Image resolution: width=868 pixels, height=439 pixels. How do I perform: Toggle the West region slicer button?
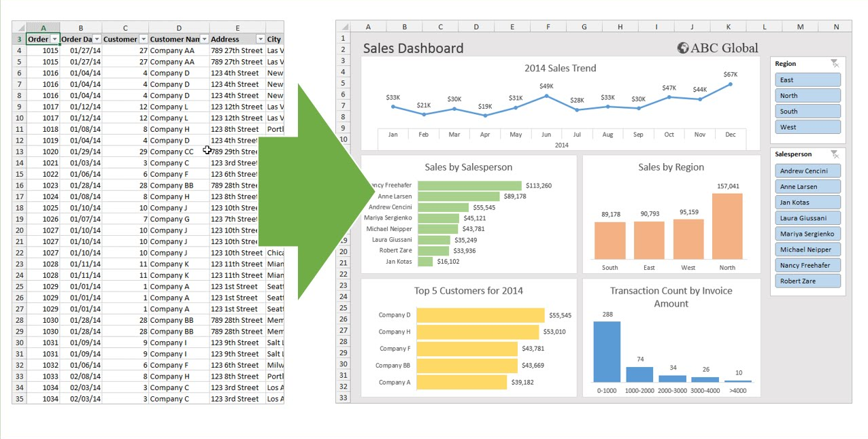807,126
